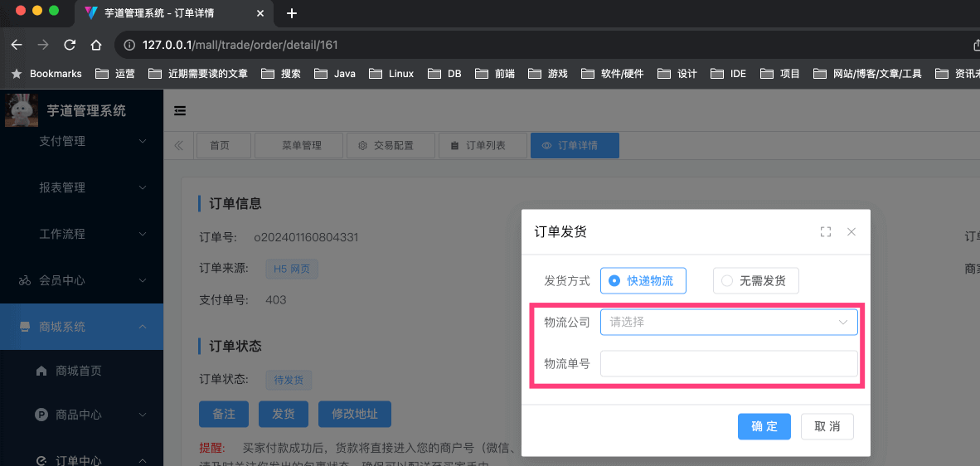Screen dimensions: 980x466
Task: Switch to the 交易配置 tab
Action: coord(391,146)
